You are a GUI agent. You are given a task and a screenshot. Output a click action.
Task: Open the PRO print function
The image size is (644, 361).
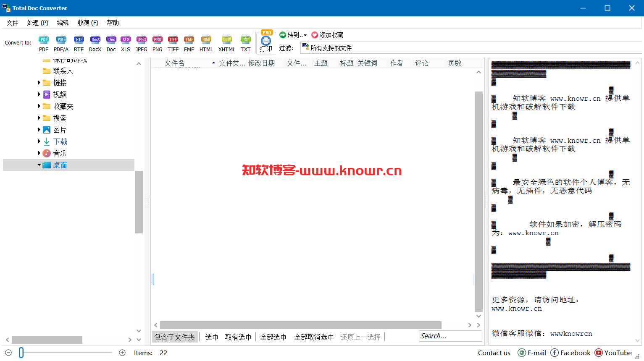click(x=266, y=42)
